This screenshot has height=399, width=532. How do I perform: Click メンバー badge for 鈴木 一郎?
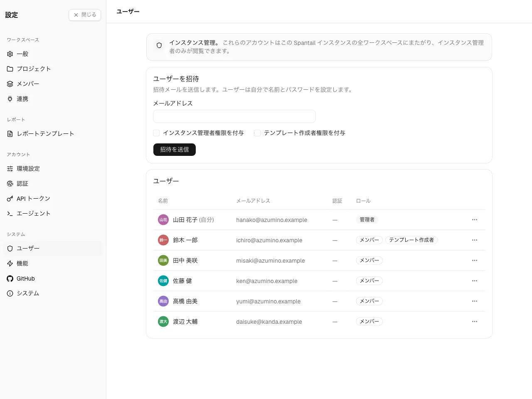coord(369,240)
